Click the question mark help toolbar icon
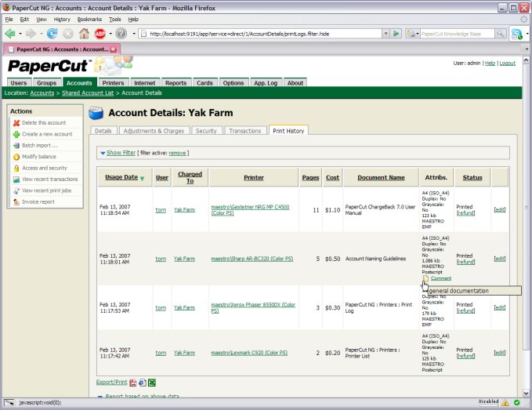Image resolution: width=532 pixels, height=410 pixels. tap(121, 34)
